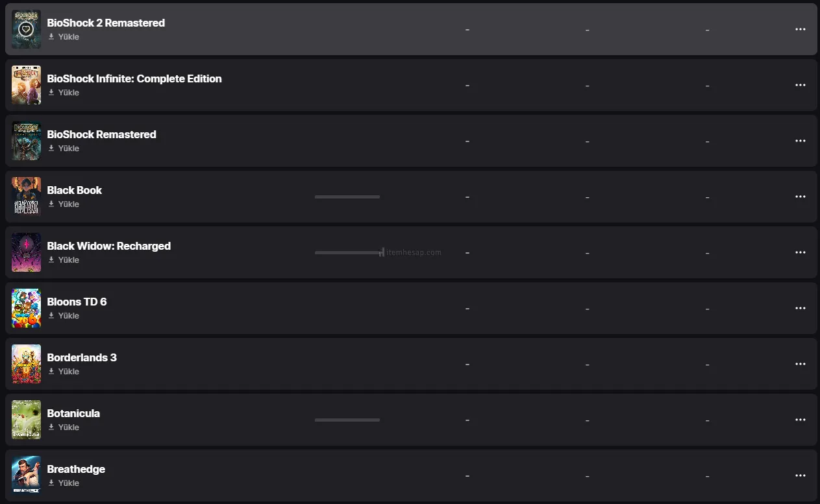Select the Black Widow: Recharged title

[108, 246]
